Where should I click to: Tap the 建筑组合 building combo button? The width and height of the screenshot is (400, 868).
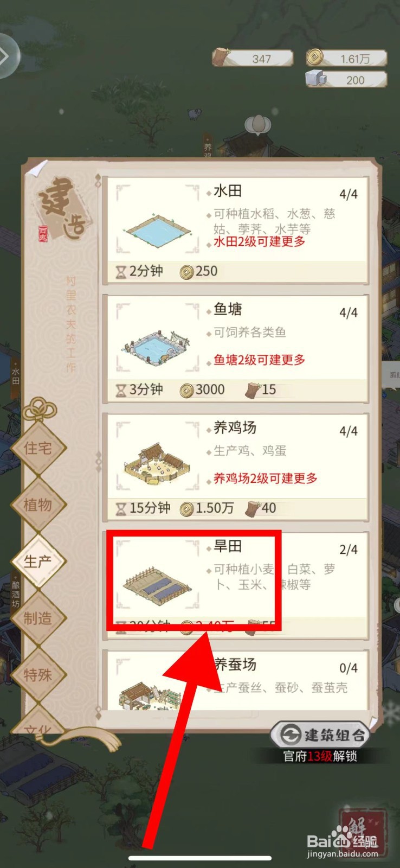321,735
